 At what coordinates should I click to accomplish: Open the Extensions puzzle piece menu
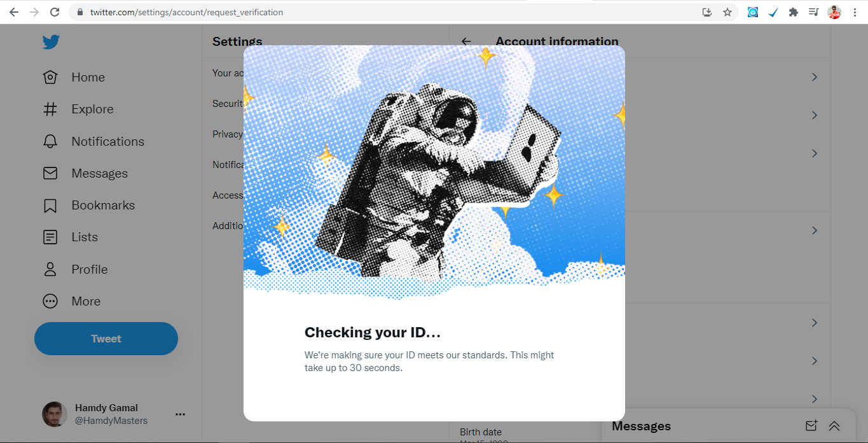click(x=793, y=12)
